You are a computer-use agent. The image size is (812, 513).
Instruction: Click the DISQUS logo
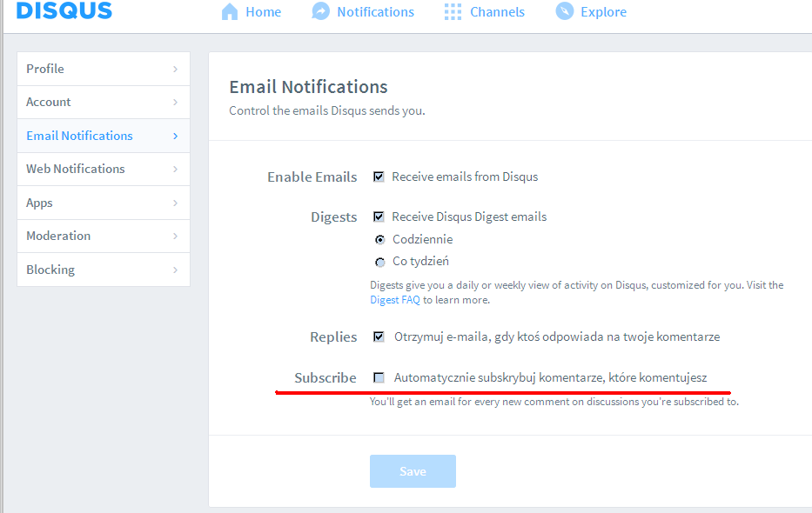[64, 10]
